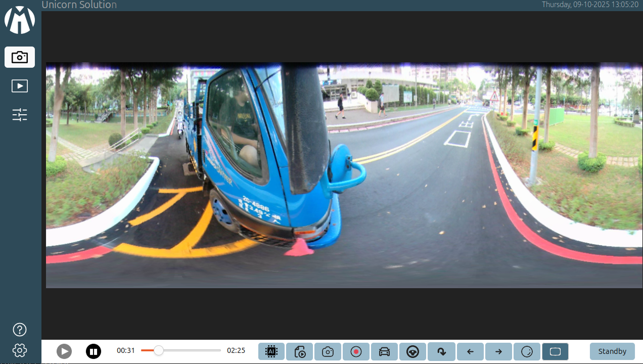Open the adjustment sliders panel in sidebar
The width and height of the screenshot is (643, 364).
click(20, 115)
